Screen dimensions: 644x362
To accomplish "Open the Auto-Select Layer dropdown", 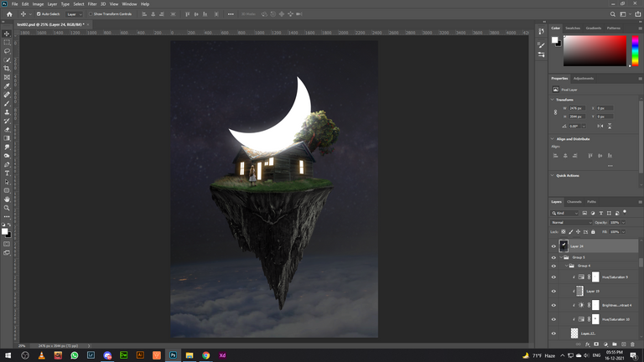I will pos(75,14).
